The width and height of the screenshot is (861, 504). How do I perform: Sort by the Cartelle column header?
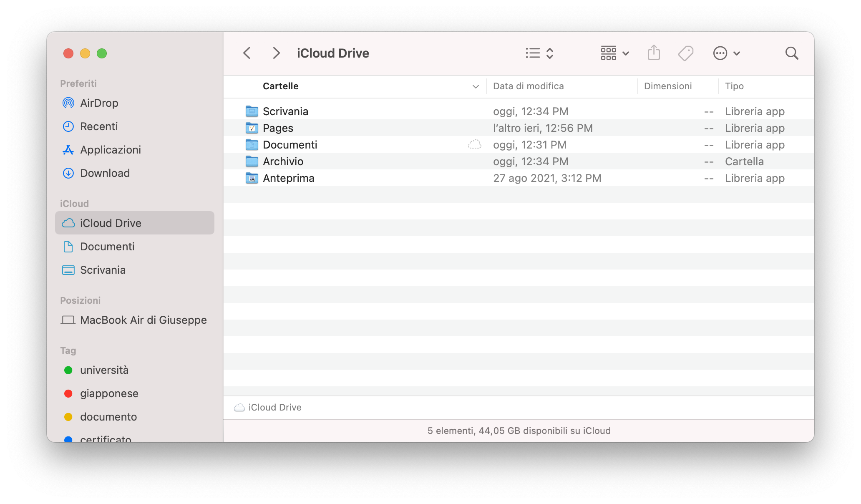tap(281, 86)
